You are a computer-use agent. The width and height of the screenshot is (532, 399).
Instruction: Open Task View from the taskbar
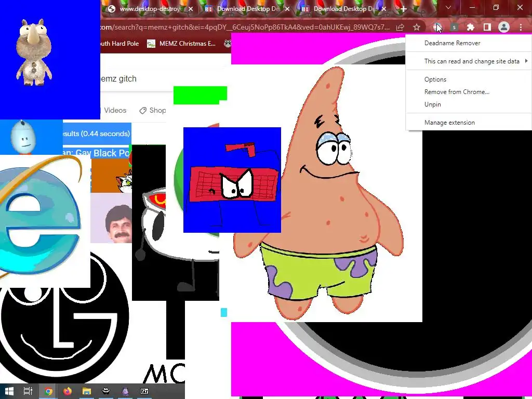tap(28, 391)
